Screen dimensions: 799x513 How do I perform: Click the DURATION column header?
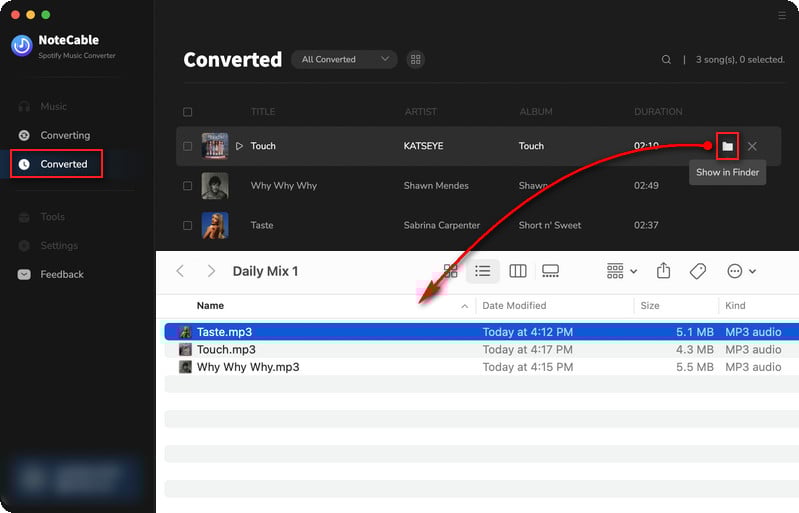coord(658,112)
